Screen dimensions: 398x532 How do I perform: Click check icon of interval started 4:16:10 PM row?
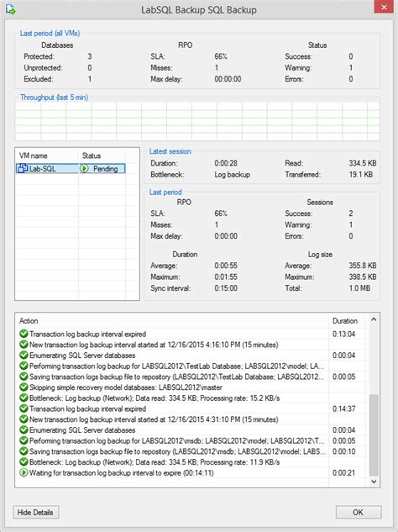24,345
